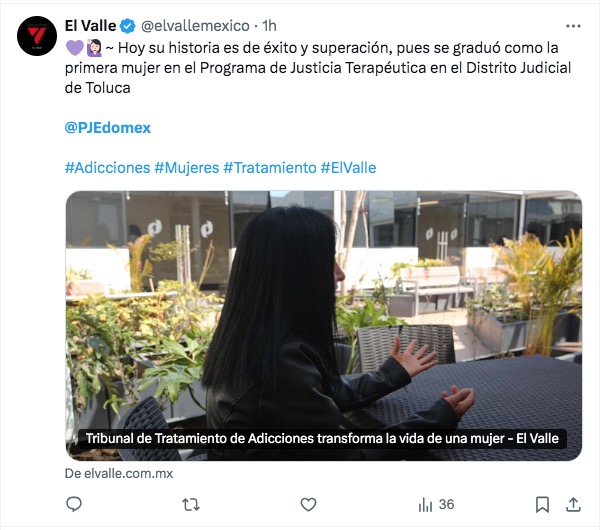View tweet analytics showing 36 views

(436, 504)
